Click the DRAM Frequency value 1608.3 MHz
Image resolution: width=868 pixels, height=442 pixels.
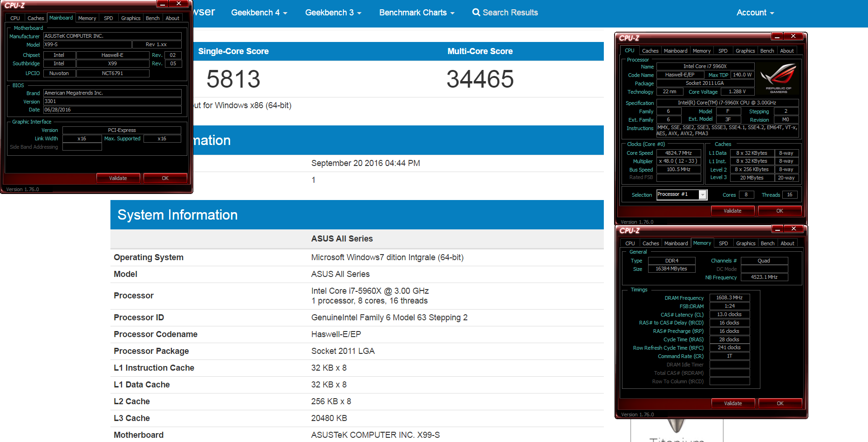pyautogui.click(x=729, y=297)
